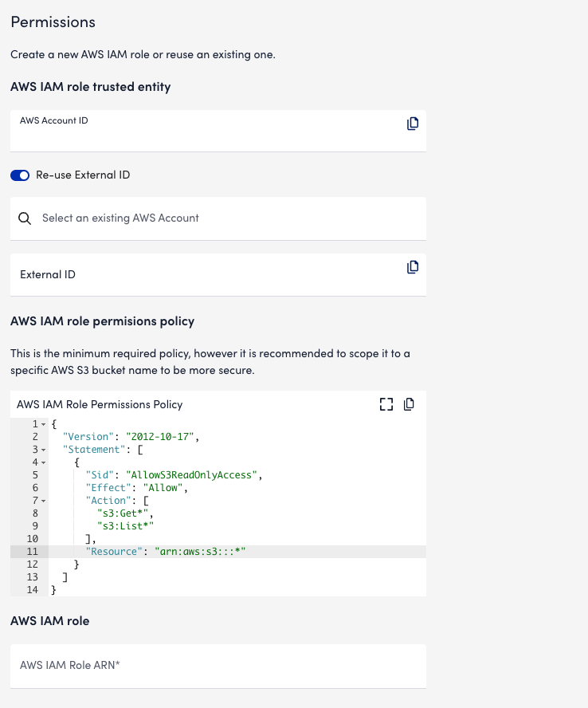This screenshot has width=588, height=708.
Task: Copy the External ID value
Action: tap(413, 267)
